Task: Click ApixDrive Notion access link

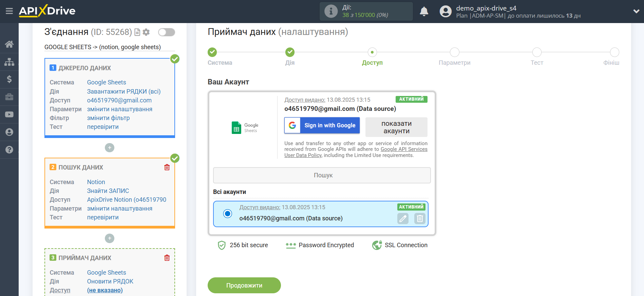Action: pyautogui.click(x=127, y=200)
